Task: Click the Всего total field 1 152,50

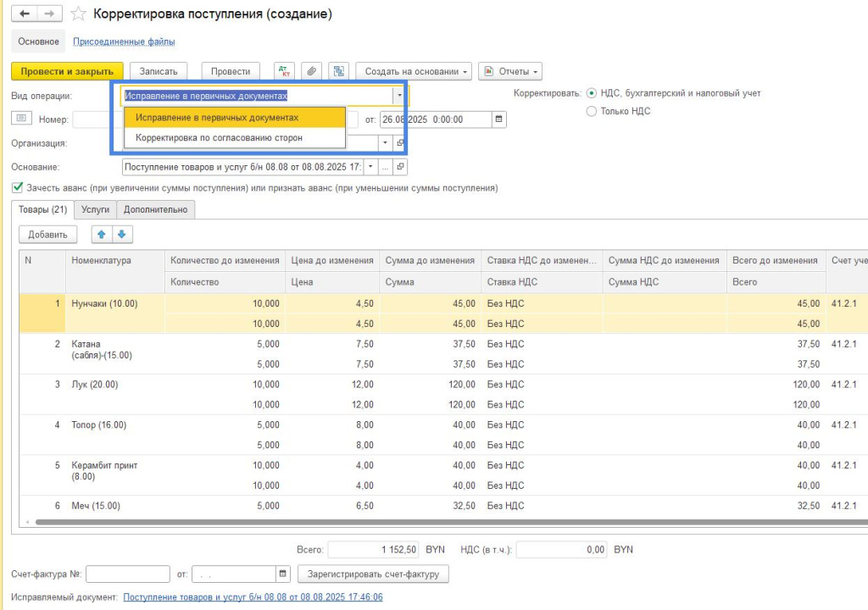Action: pos(373,550)
